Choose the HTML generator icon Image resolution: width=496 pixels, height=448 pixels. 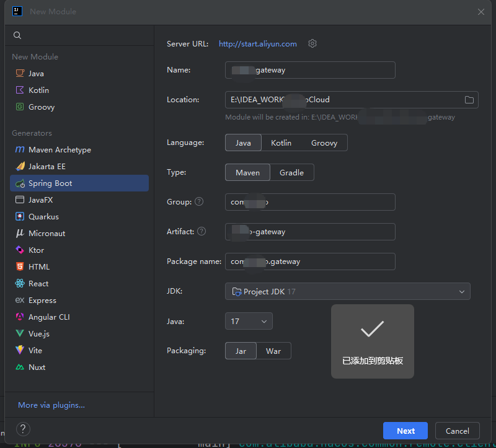click(20, 267)
